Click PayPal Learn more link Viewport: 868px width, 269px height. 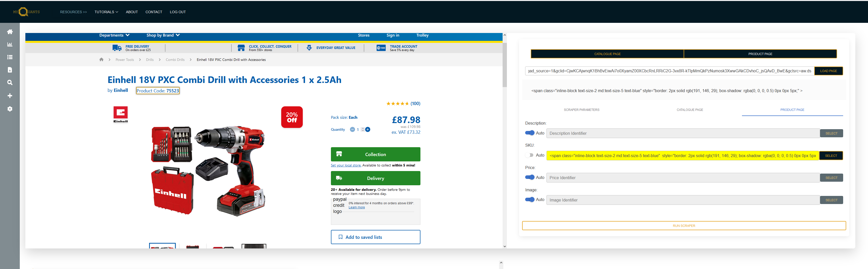(357, 207)
